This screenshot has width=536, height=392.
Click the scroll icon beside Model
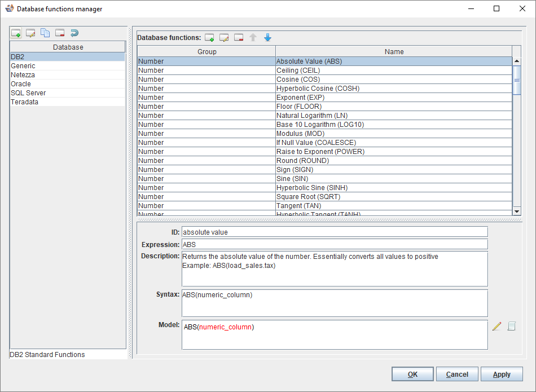[511, 326]
